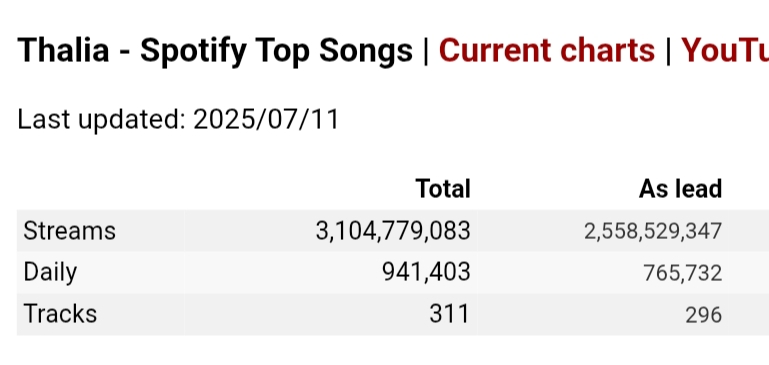Screen dimensions: 769x365
Task: Click the word Thalia in the heading
Action: click(x=63, y=50)
